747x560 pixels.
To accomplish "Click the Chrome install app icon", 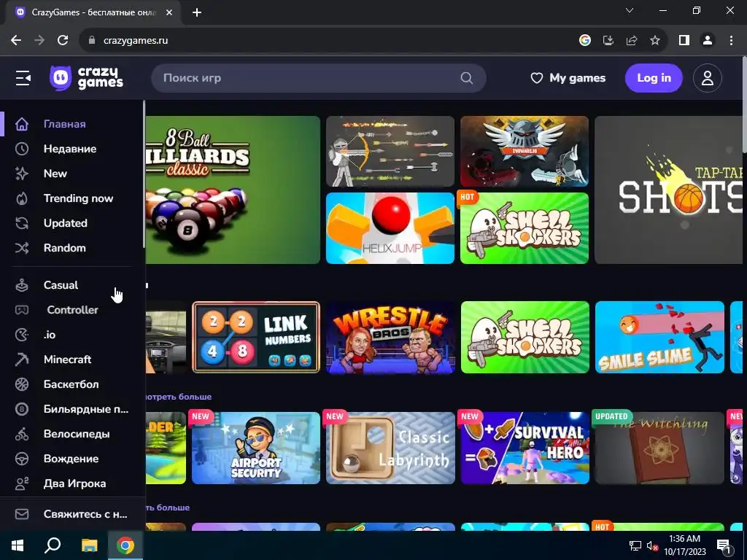I will point(608,41).
